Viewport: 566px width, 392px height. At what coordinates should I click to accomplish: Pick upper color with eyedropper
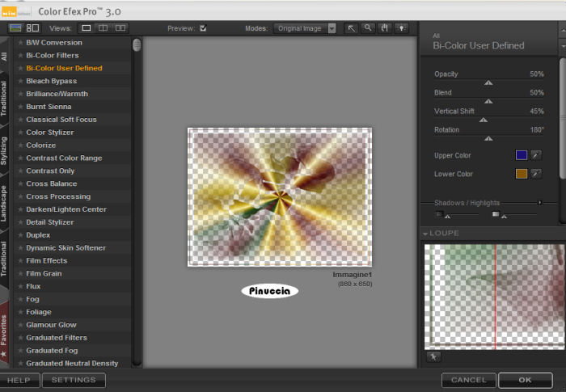click(x=535, y=155)
